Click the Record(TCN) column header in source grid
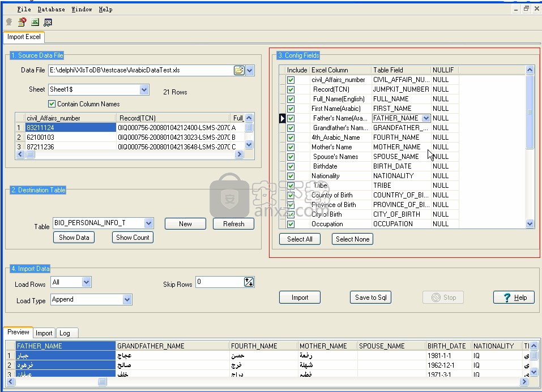 [x=173, y=118]
